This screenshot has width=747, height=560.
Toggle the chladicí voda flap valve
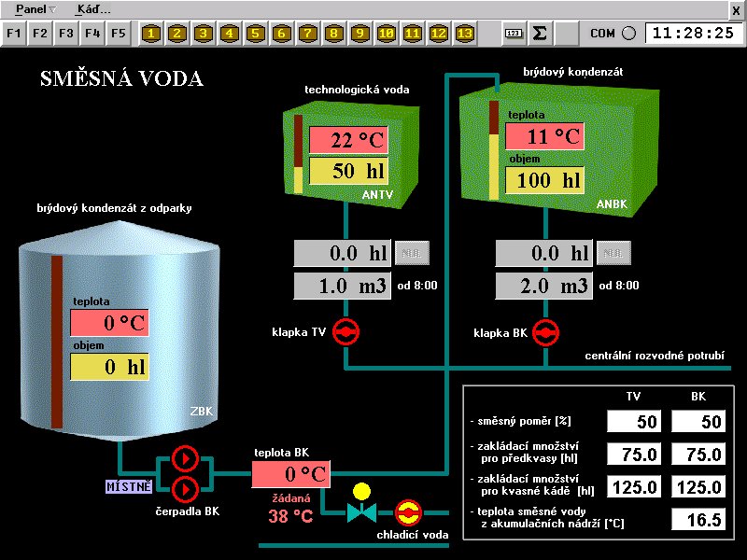(406, 512)
